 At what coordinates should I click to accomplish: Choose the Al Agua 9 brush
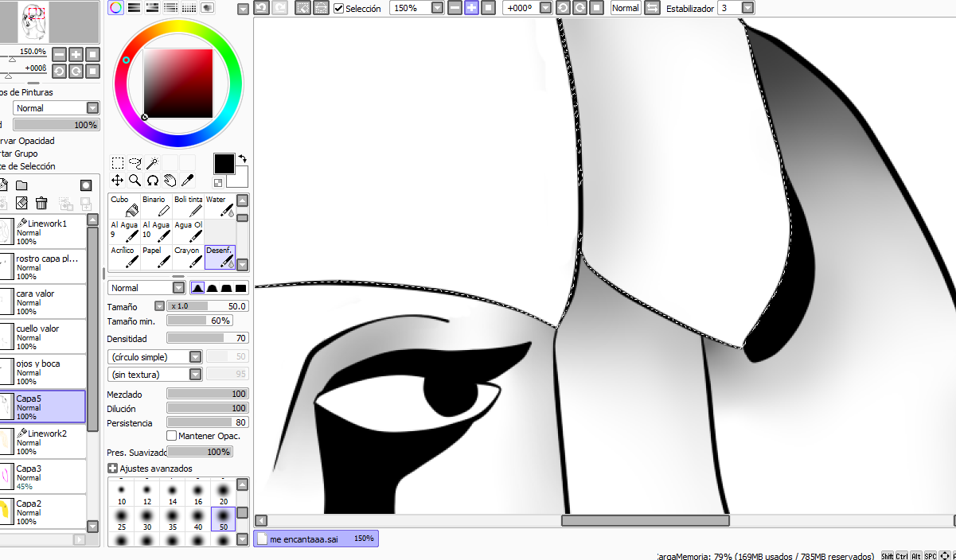(124, 231)
